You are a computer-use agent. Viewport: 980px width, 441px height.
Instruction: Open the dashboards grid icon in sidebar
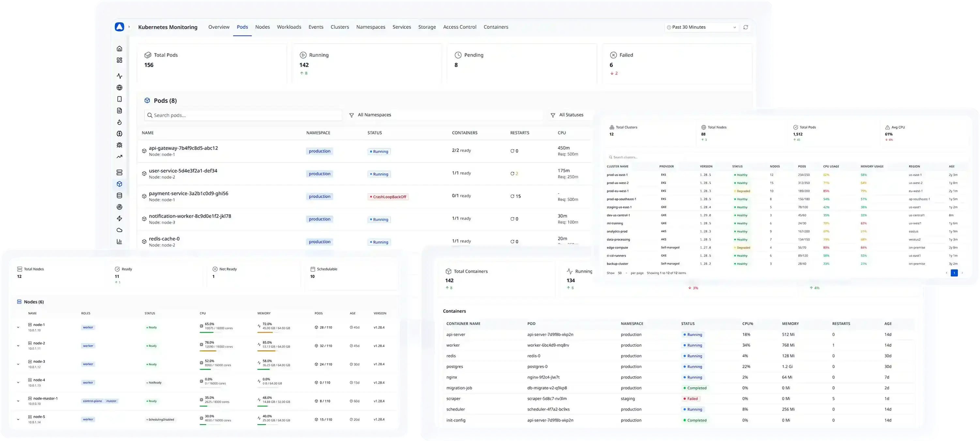(x=119, y=60)
